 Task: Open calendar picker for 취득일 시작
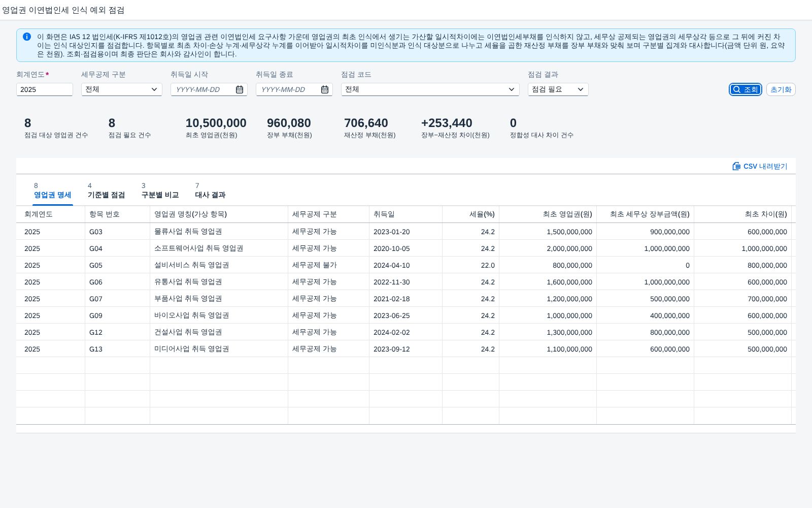(240, 89)
